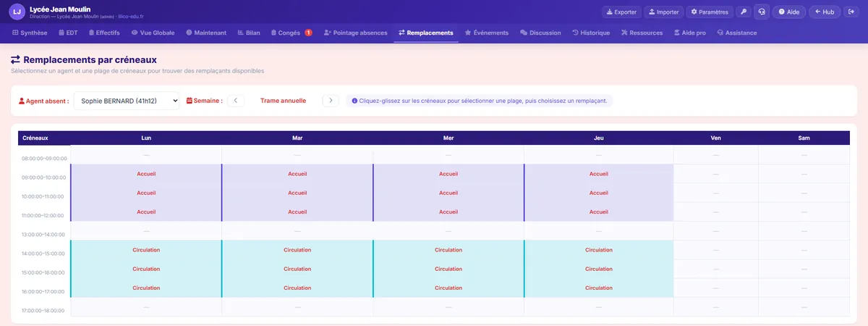Click the key icon button
Screen dimensions: 868x326
pos(744,12)
